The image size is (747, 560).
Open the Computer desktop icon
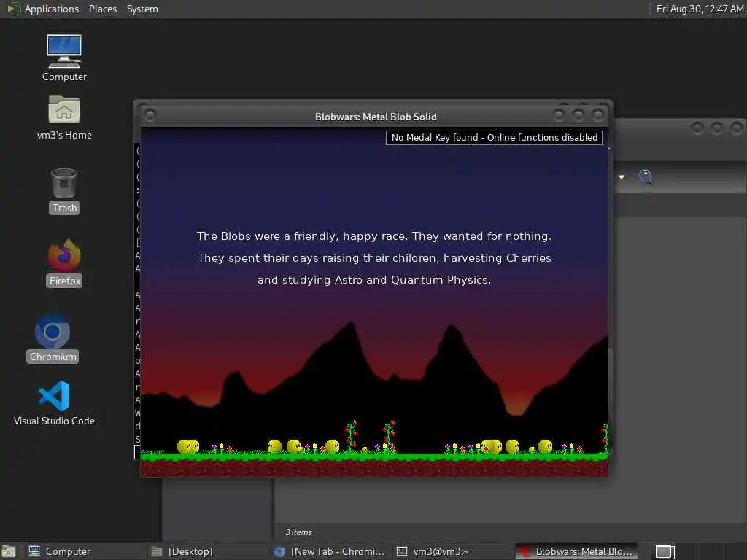click(x=64, y=58)
